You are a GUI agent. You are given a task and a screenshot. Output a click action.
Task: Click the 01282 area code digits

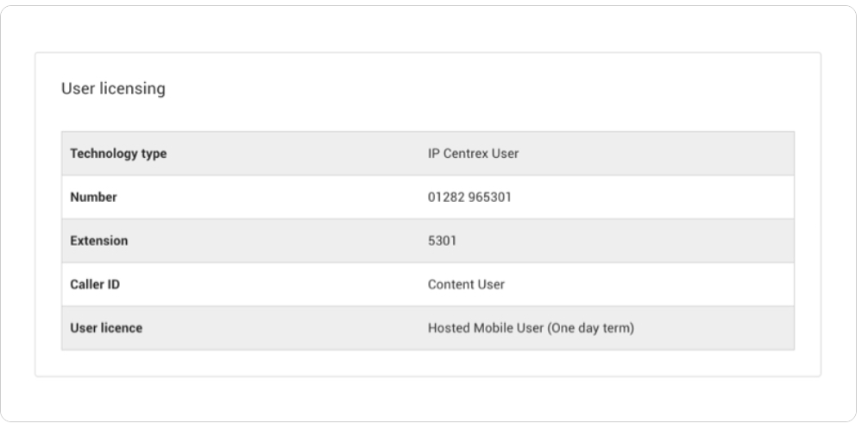446,197
